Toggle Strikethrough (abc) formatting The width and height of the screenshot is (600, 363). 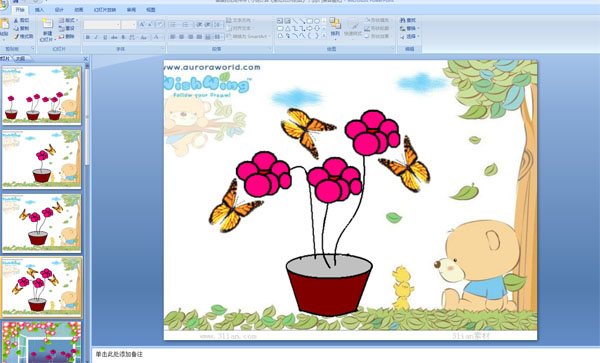[114, 37]
